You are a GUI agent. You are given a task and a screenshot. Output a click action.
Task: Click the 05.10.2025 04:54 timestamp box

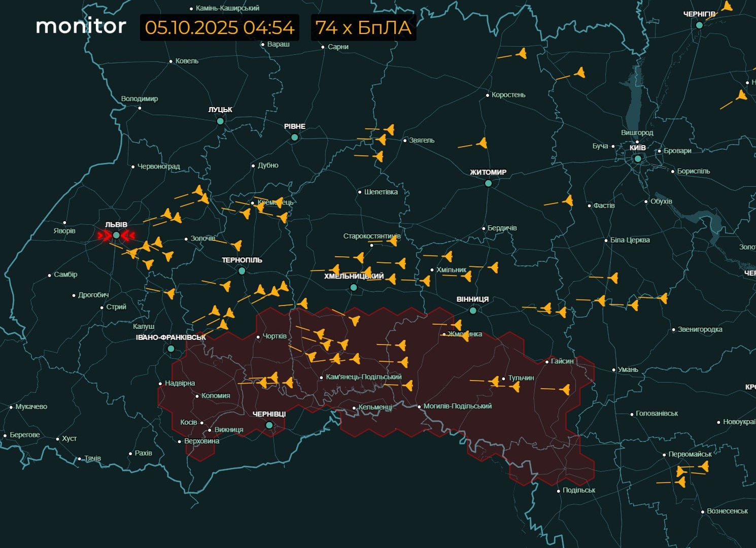[219, 27]
